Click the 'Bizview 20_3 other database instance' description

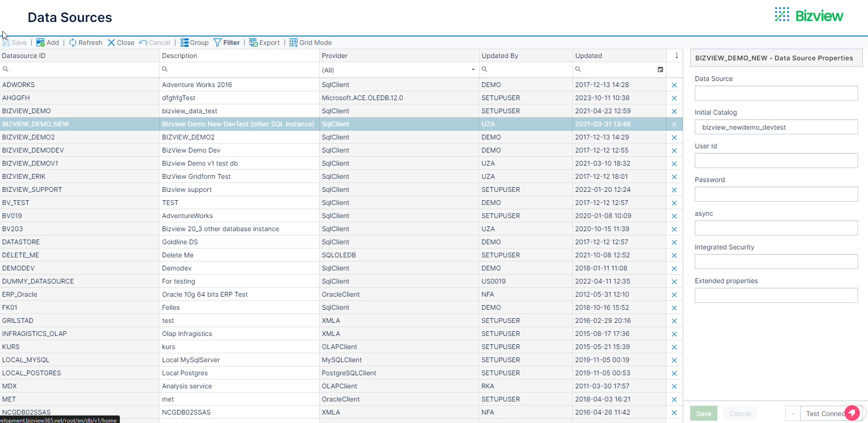point(220,229)
